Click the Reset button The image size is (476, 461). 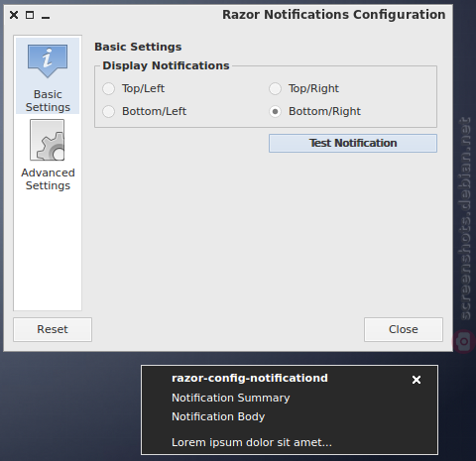tap(53, 329)
